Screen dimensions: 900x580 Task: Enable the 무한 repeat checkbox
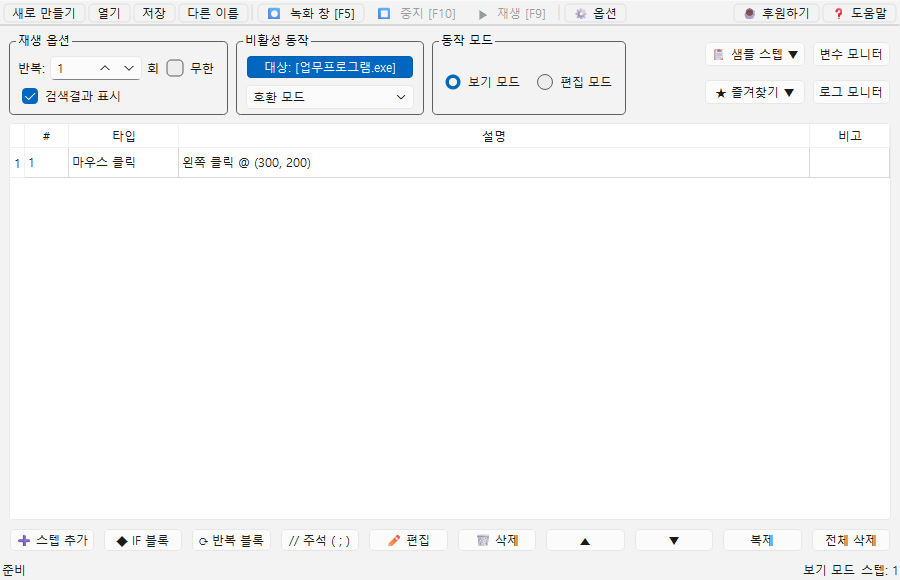point(175,68)
